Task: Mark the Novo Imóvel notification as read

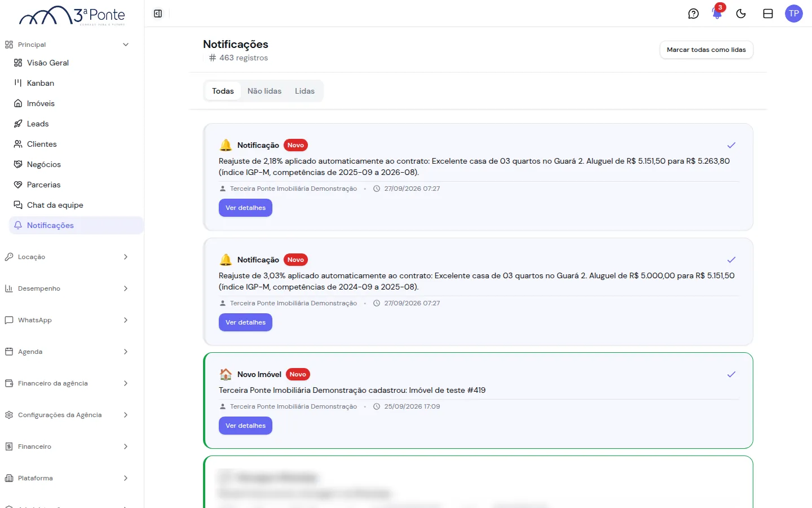Action: pos(731,374)
